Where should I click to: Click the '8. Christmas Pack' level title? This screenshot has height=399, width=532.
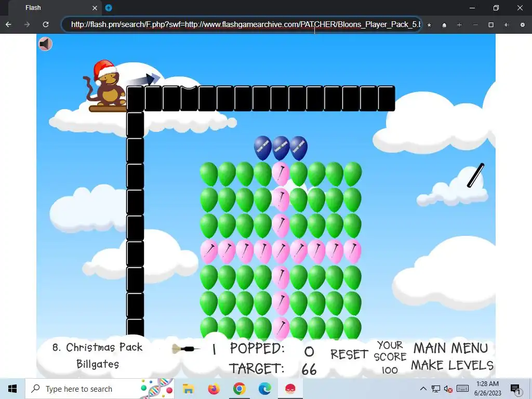97,347
